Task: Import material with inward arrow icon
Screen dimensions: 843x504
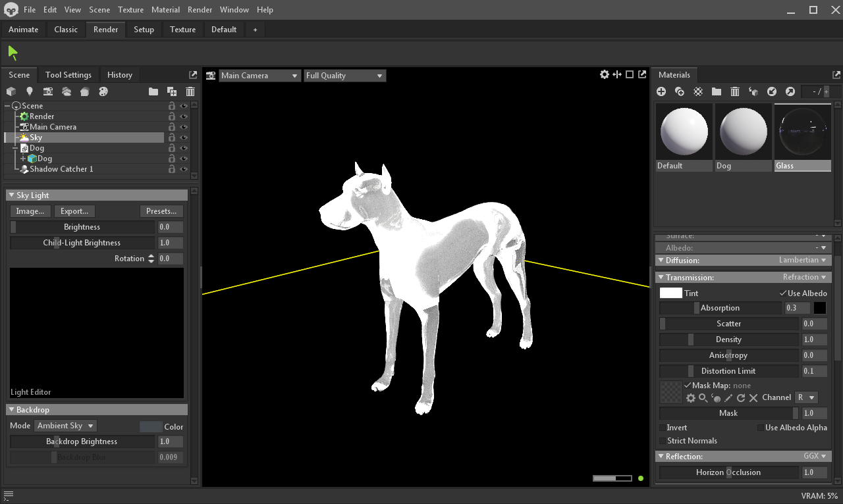Action: 772,91
